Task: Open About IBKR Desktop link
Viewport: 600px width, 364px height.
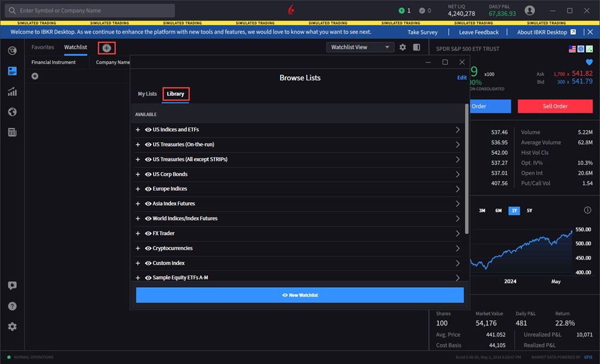Action: [x=547, y=32]
